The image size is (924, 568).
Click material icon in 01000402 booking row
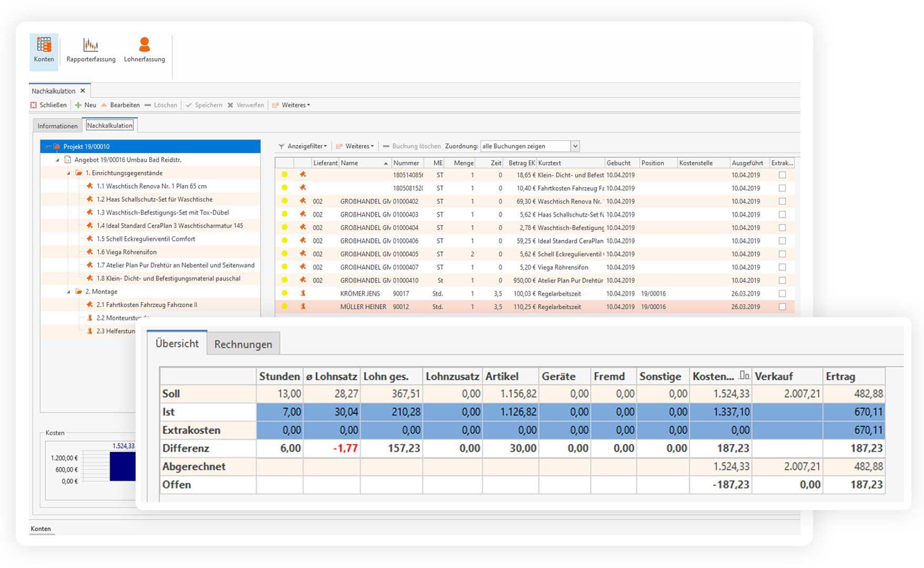(x=303, y=201)
